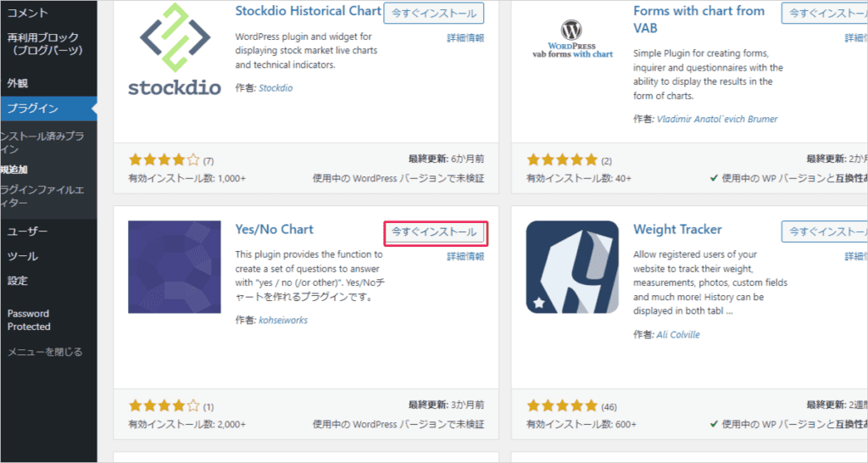Open the ユーザー sidebar menu

click(x=28, y=231)
